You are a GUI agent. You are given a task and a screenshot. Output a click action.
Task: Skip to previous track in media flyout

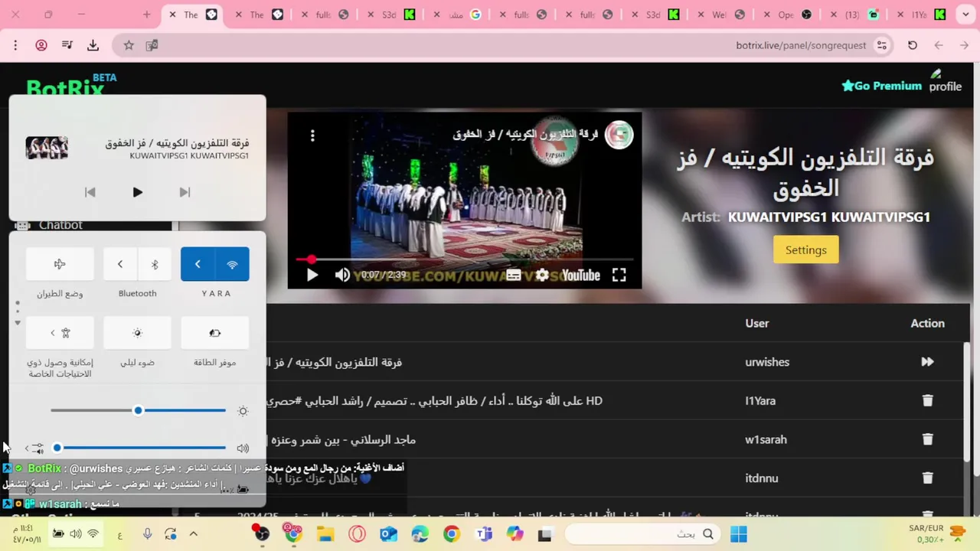[x=90, y=192]
